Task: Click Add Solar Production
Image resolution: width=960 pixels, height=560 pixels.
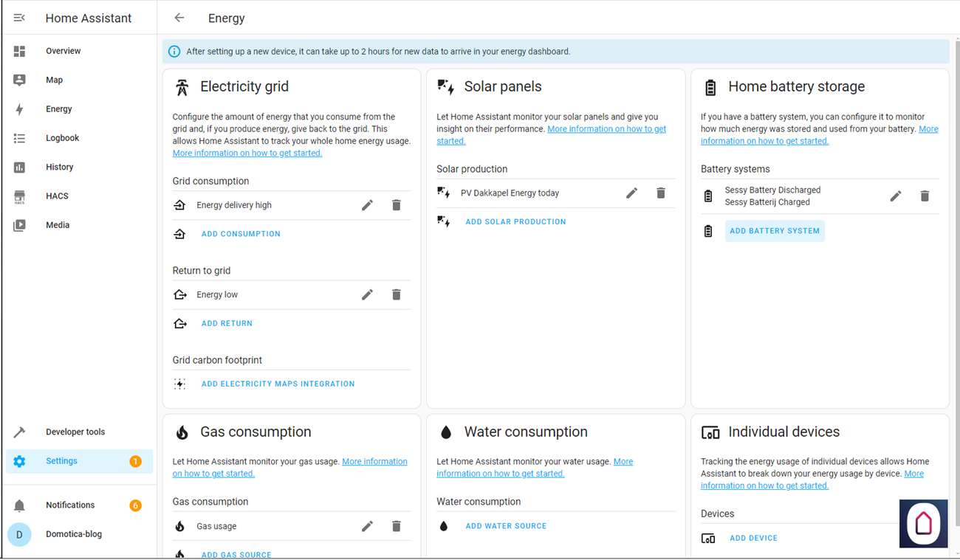Action: pos(515,222)
